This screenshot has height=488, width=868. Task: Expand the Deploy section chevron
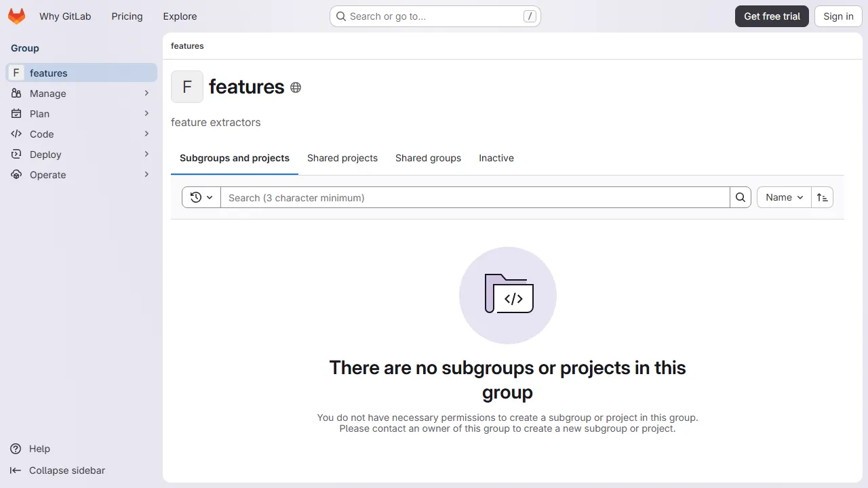(x=146, y=155)
